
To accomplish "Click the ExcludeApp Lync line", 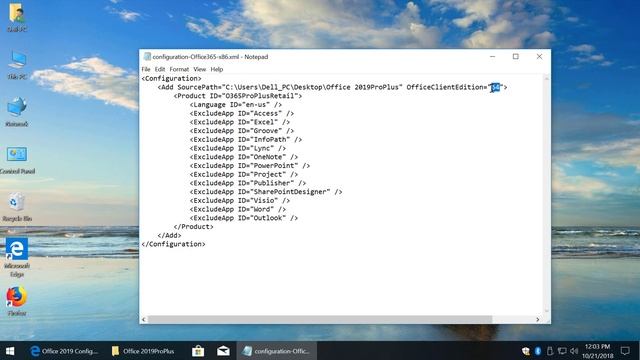I will (238, 148).
